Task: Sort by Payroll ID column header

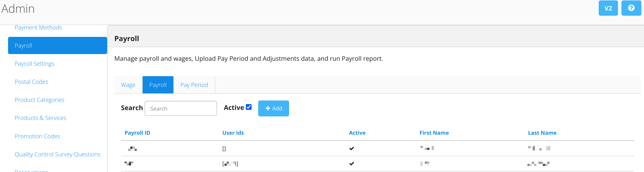Action: click(137, 133)
